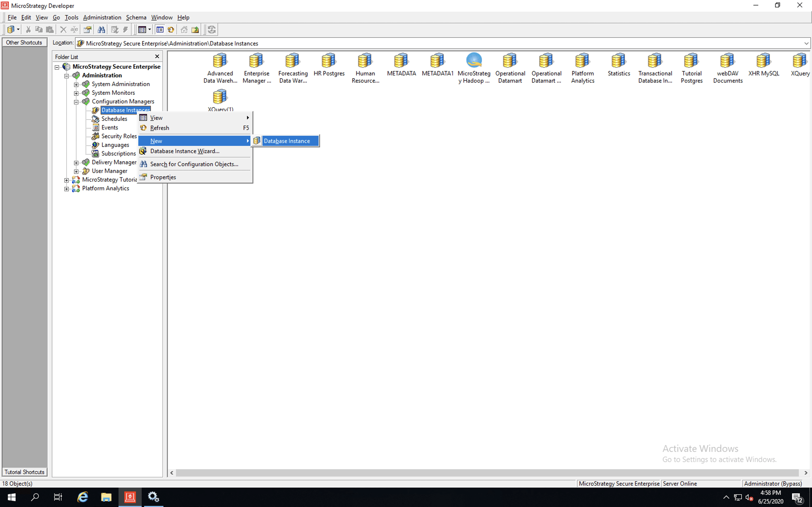Select Database Instance Wizard from context menu
The image size is (812, 507).
pyautogui.click(x=185, y=151)
